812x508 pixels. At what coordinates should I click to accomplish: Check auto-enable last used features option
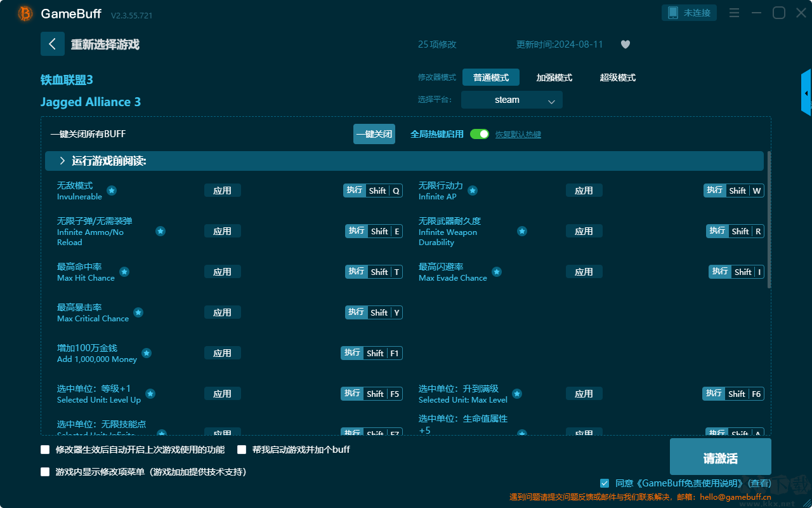[x=45, y=450]
